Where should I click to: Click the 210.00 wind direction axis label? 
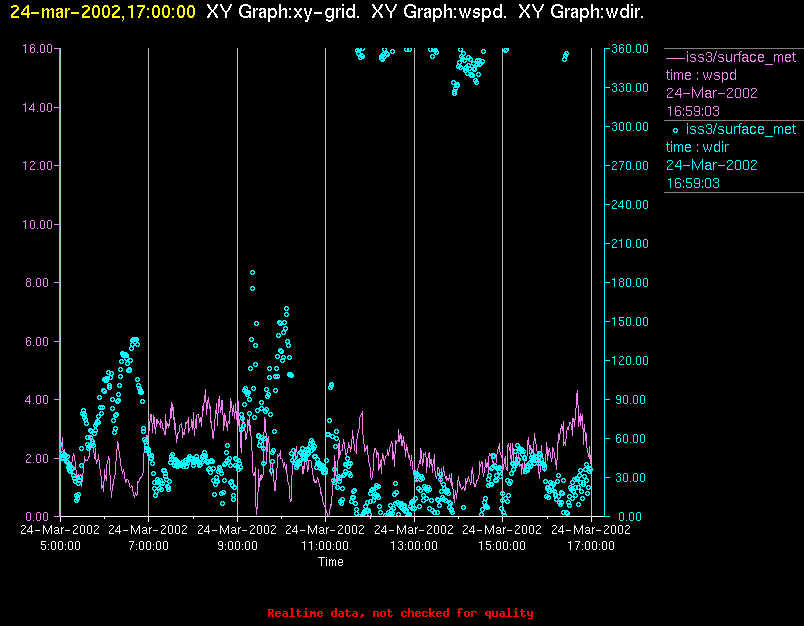(630, 244)
